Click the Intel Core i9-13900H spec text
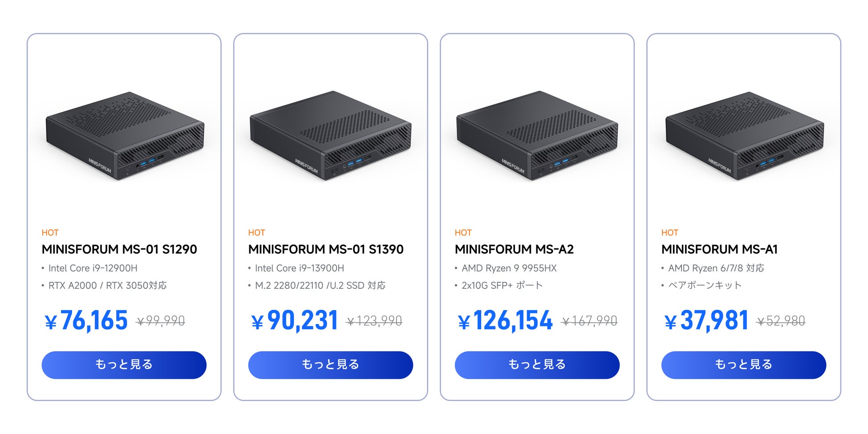Screen dimensions: 868x434 click(x=299, y=268)
